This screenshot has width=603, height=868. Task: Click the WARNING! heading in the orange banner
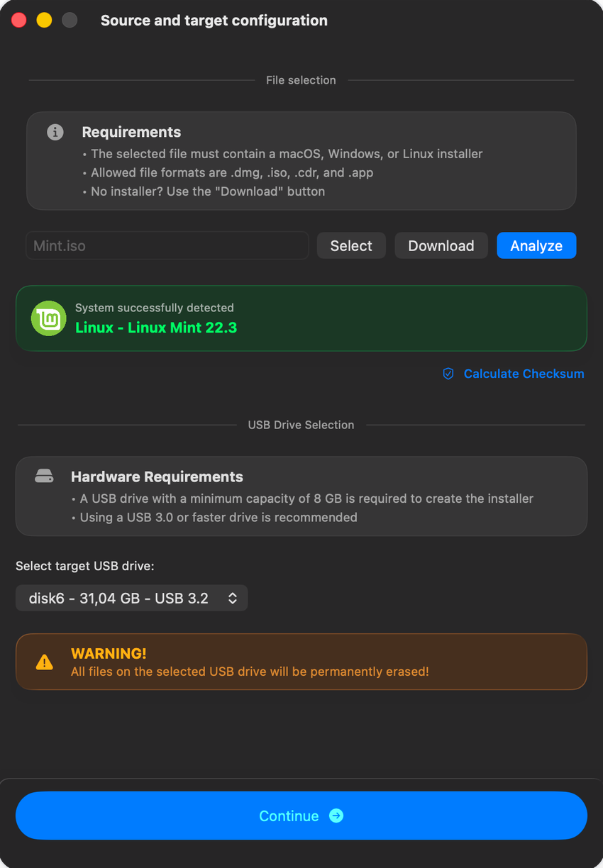pos(109,653)
